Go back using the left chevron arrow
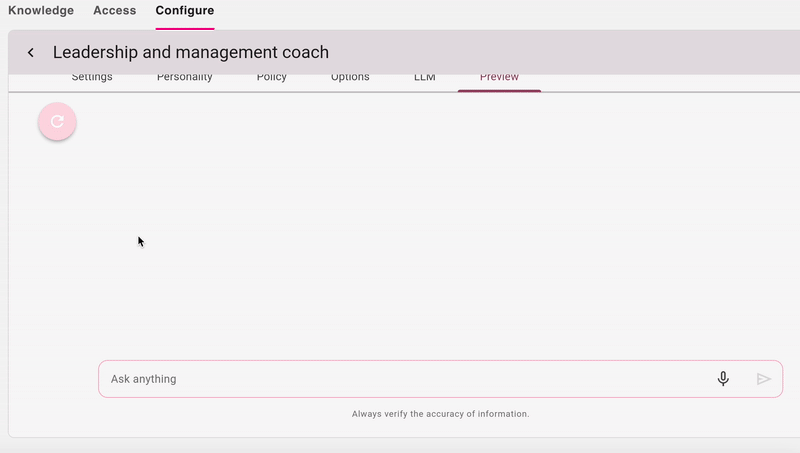The height and width of the screenshot is (453, 800). click(31, 53)
